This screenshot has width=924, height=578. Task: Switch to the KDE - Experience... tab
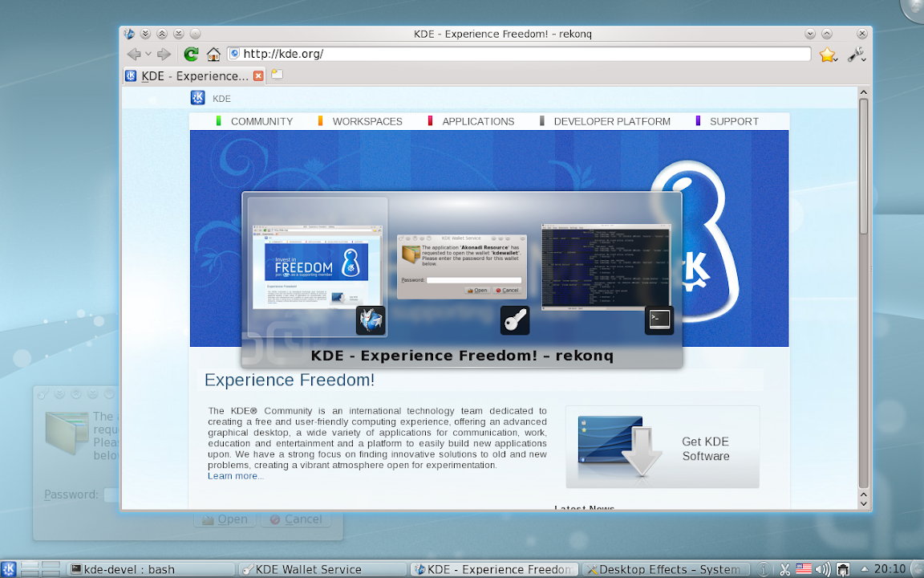[x=194, y=75]
